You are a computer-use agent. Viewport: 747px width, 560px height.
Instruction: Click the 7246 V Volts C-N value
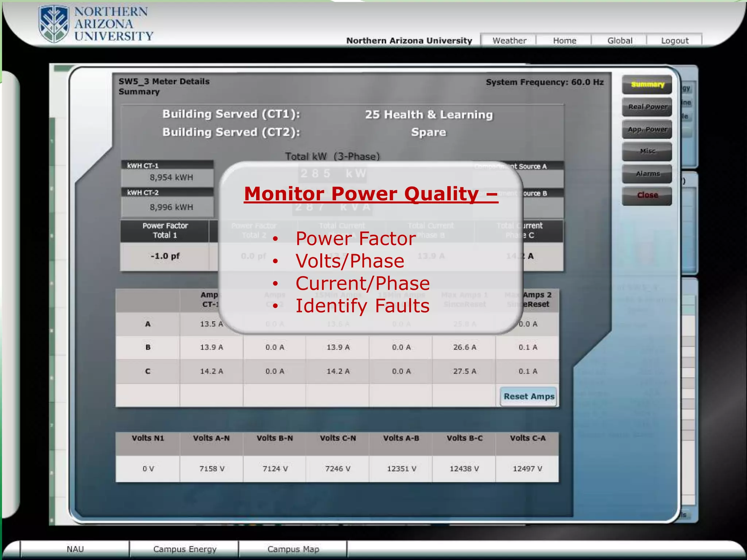tap(338, 468)
